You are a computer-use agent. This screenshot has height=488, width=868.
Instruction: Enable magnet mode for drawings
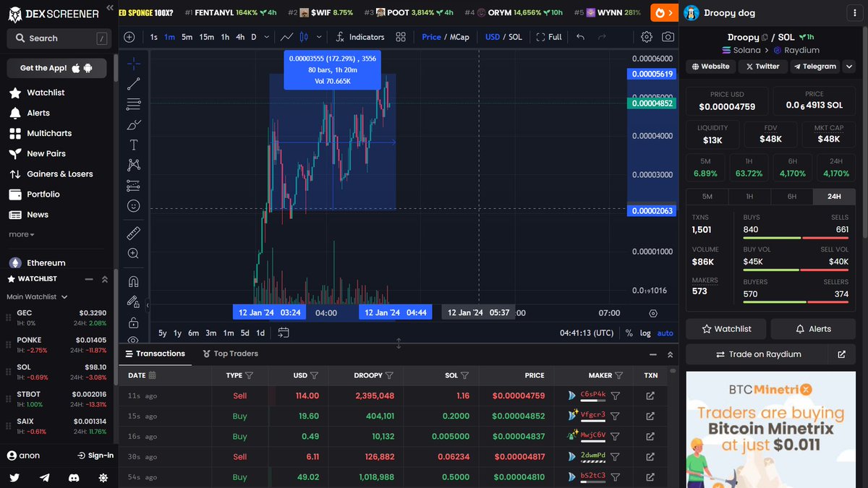pos(134,281)
